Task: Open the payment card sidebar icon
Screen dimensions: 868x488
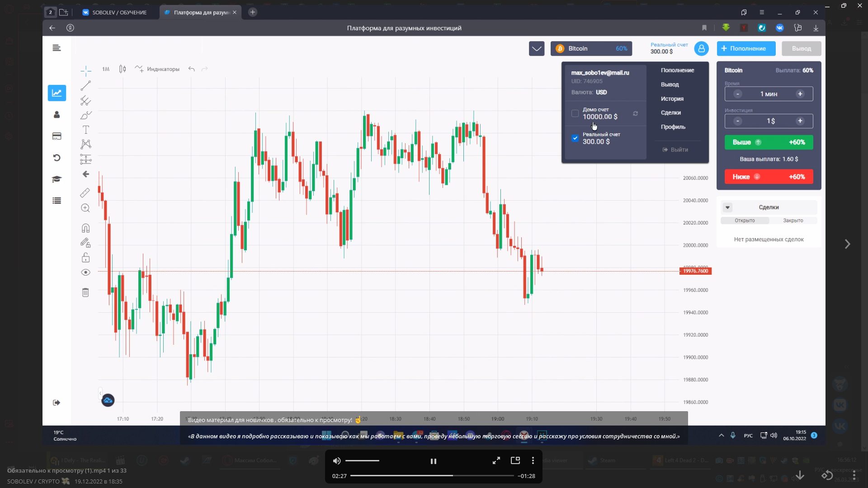Action: point(57,136)
